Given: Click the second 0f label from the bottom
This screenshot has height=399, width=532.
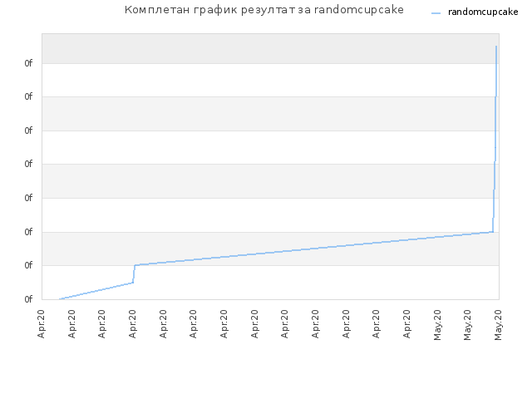Looking at the screenshot, I should (x=28, y=265).
